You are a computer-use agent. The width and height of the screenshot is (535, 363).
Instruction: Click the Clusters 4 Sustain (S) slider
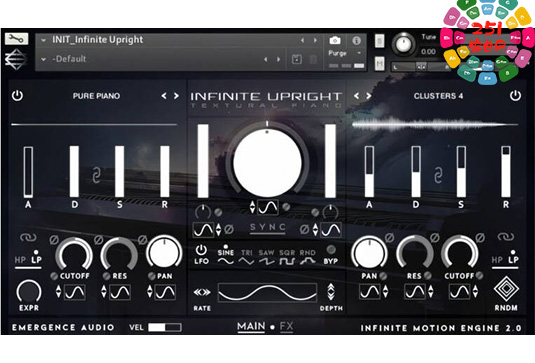coord(461,172)
